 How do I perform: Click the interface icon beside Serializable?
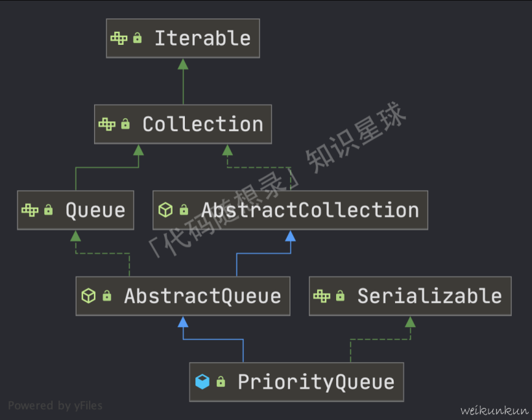tap(322, 296)
